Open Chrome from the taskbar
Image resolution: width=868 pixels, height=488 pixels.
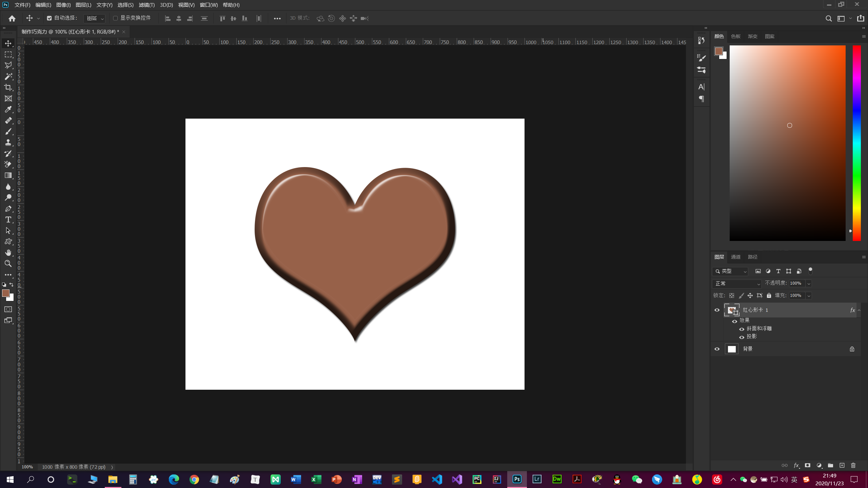coord(194,480)
